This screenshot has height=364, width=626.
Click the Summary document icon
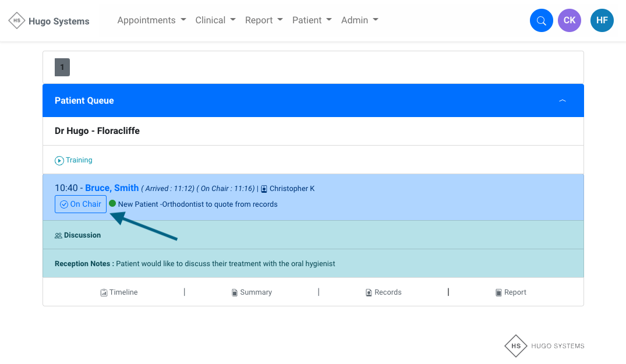pos(235,292)
